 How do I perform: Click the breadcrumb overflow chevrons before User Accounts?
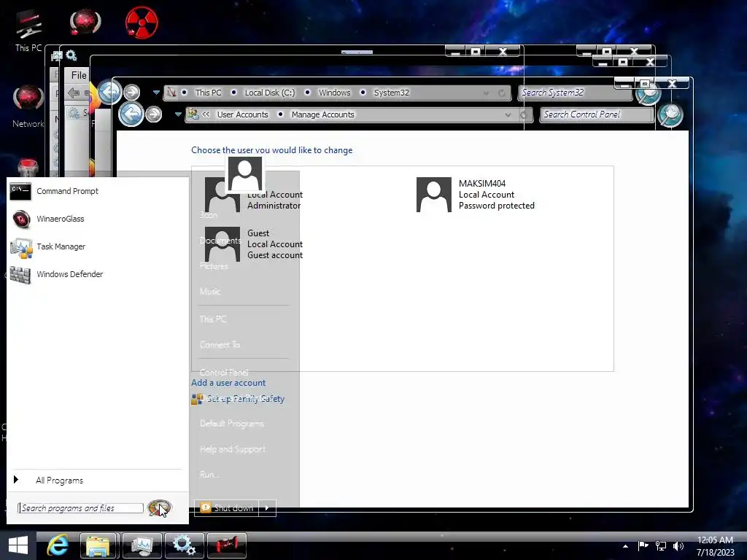coord(206,114)
